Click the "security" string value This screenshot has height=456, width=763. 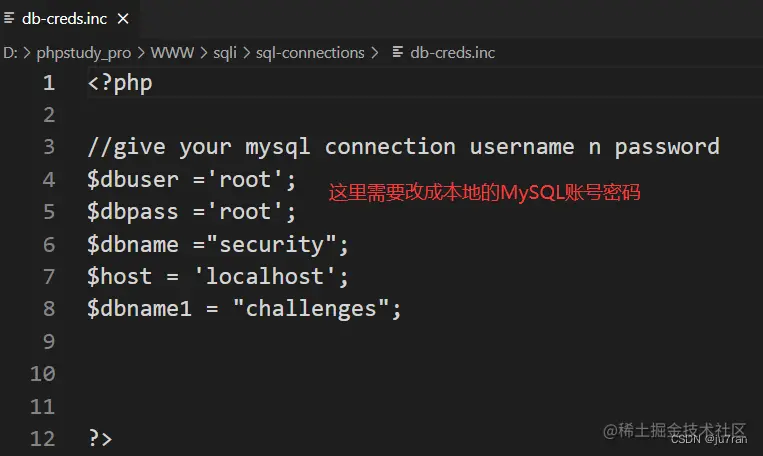pyautogui.click(x=272, y=244)
